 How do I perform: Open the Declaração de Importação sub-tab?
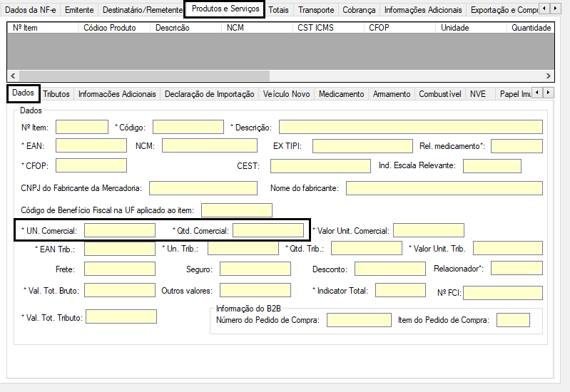[210, 94]
